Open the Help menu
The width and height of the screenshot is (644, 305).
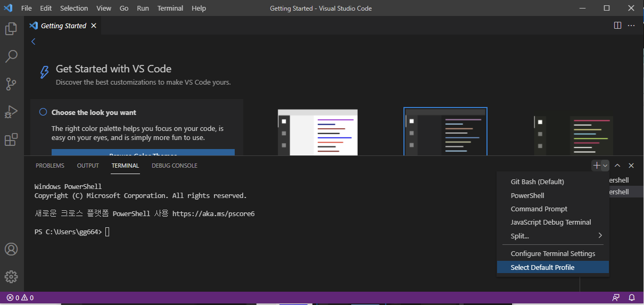coord(199,8)
